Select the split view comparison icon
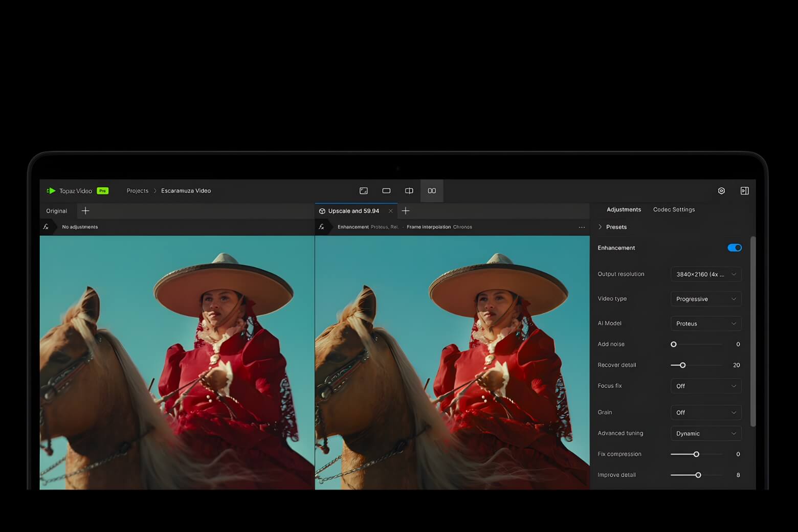Screen dimensions: 798x532 coord(409,191)
